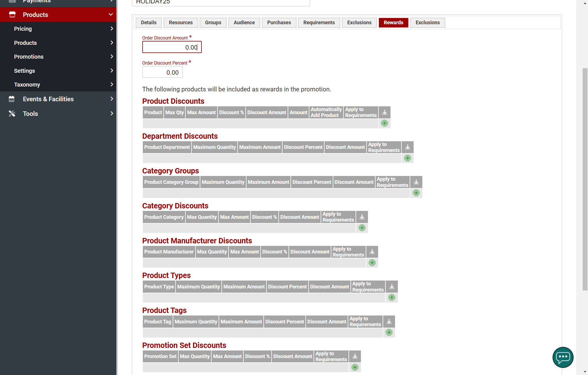Image resolution: width=588 pixels, height=375 pixels.
Task: Open the Purchases tab
Action: 279,23
